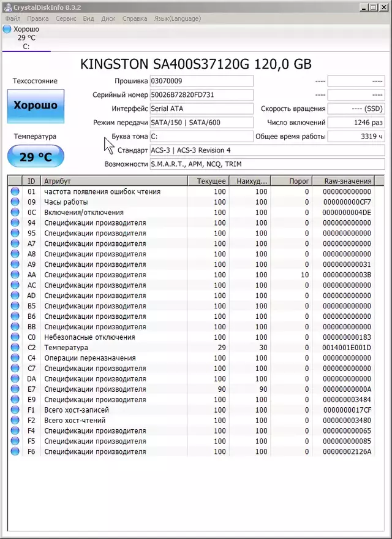Click the Raw-значения column header

[343, 181]
